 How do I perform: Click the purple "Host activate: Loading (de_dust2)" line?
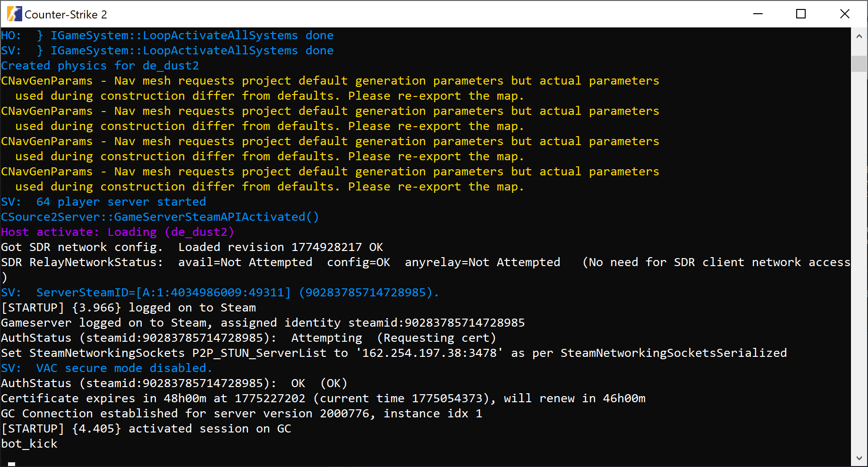point(117,232)
